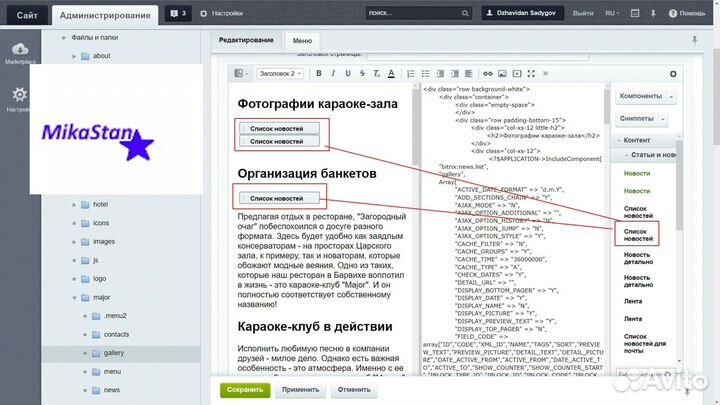
Task: Increase indent of selected text
Action: 455,73
